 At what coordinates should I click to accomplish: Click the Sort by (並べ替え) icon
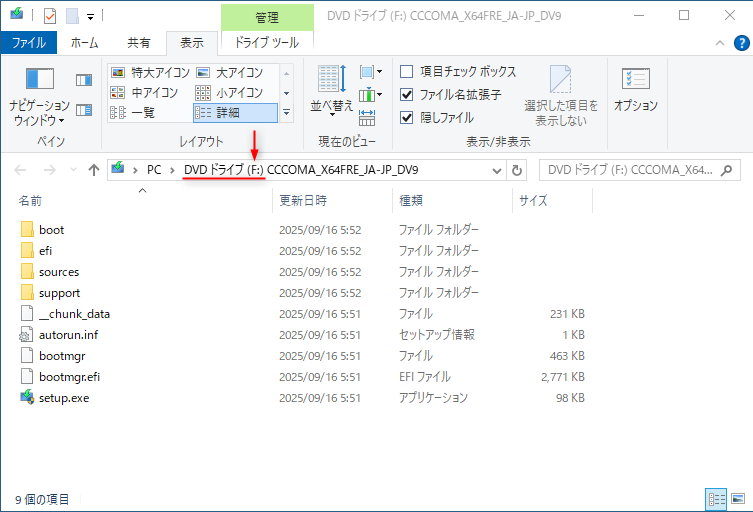(332, 80)
